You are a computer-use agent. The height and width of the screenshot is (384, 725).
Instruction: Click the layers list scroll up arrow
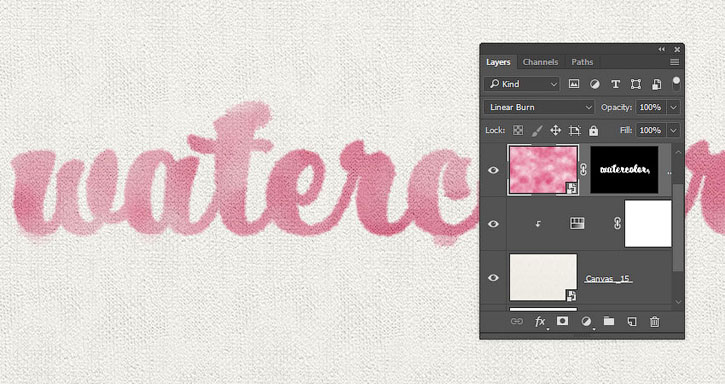678,152
